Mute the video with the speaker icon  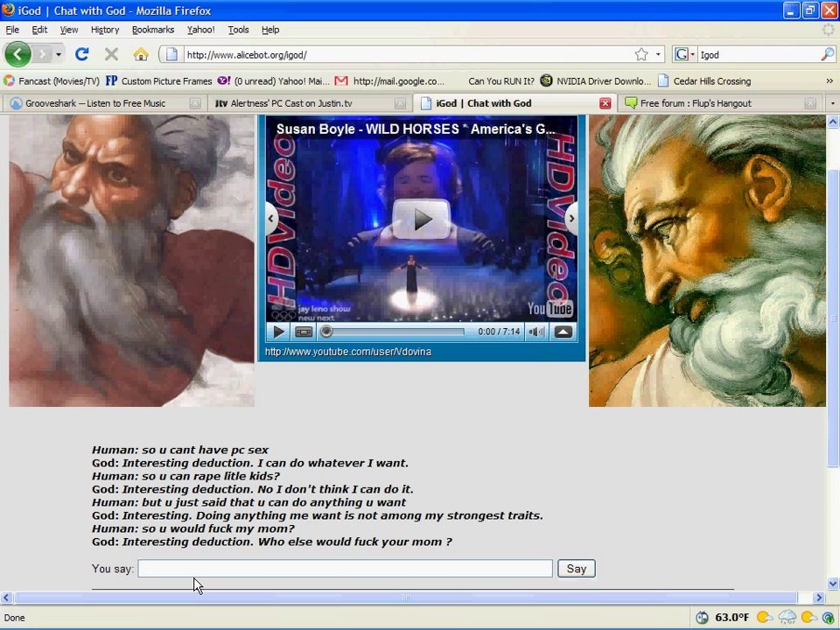(x=536, y=332)
